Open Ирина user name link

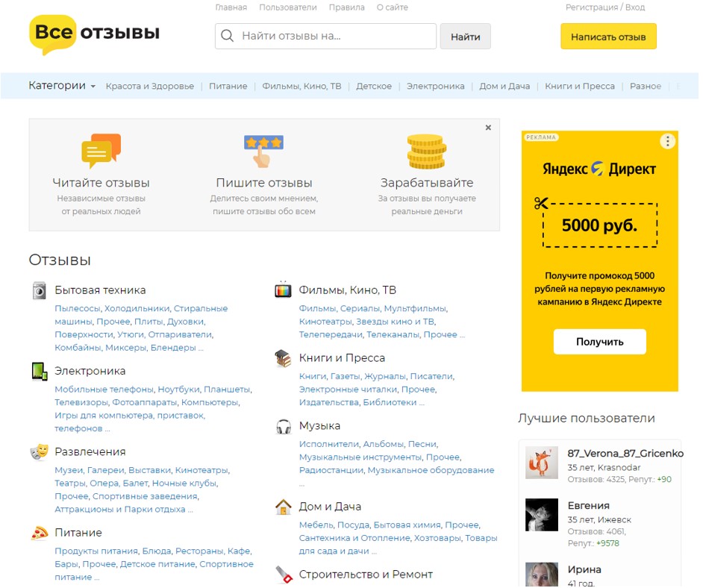click(584, 569)
